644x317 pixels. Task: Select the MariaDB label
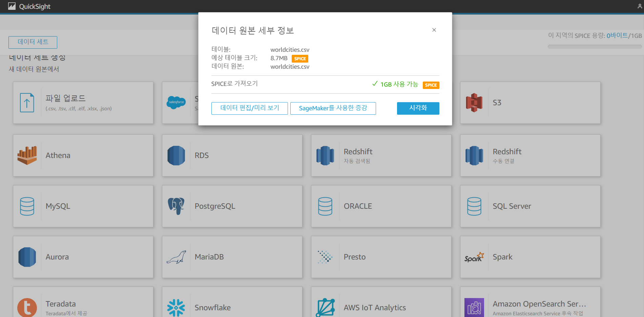coord(209,257)
